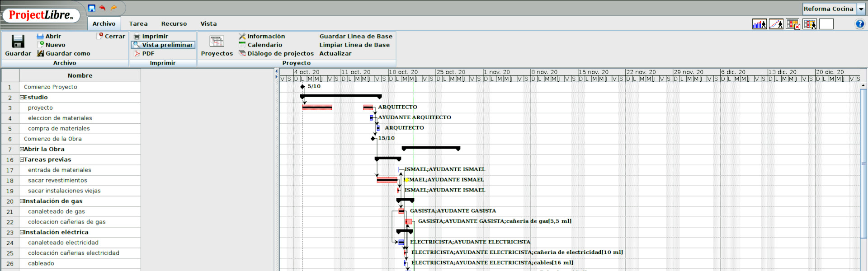Click the ProjectLibre logo
The width and height of the screenshot is (868, 271).
(41, 15)
